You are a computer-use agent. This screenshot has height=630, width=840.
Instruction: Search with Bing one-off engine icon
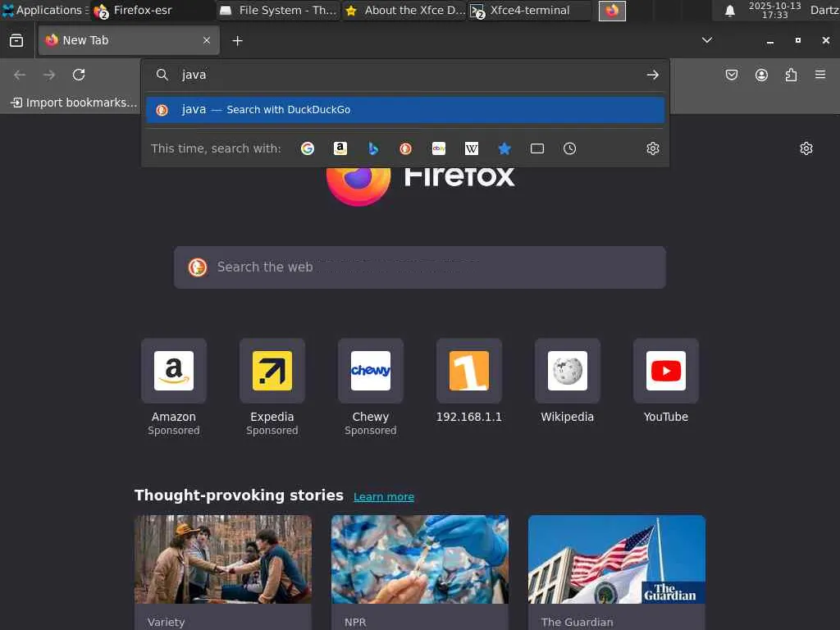pyautogui.click(x=373, y=148)
